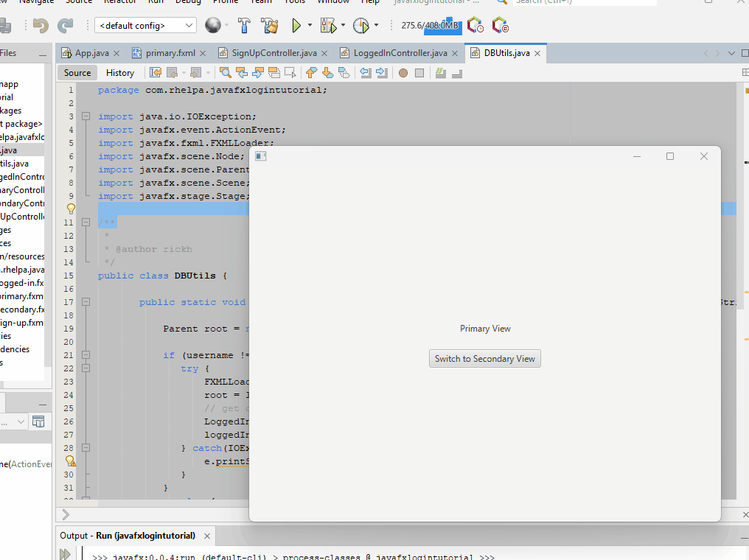This screenshot has height=560, width=749.
Task: Select sign-up.fxml in the Files tree
Action: click(21, 322)
